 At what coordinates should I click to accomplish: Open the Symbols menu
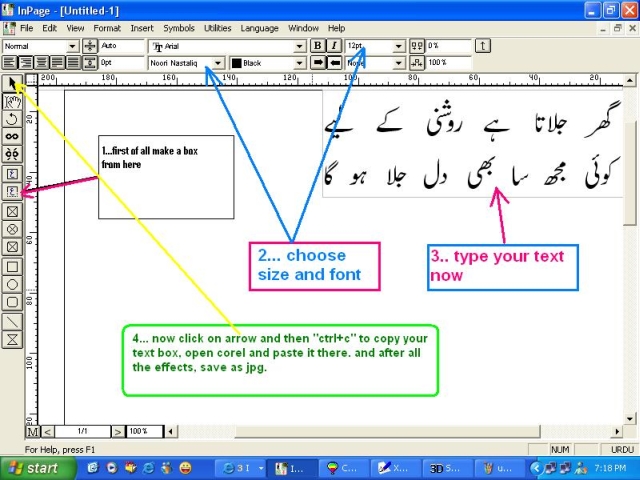179,28
